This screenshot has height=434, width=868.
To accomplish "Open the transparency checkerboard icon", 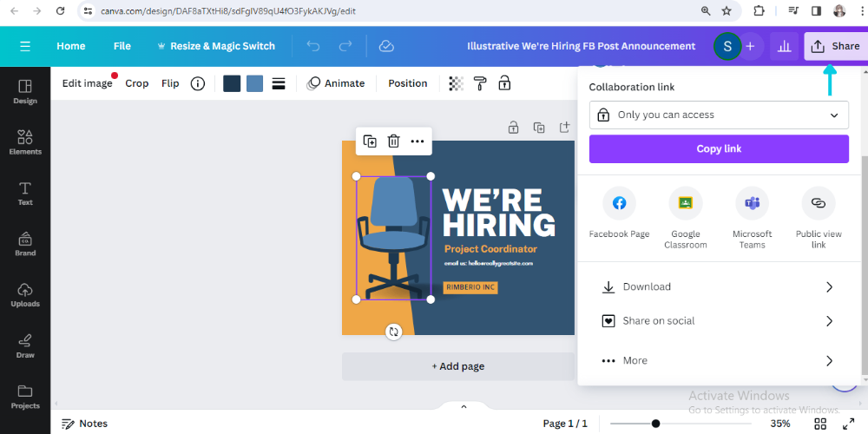I will click(x=456, y=83).
